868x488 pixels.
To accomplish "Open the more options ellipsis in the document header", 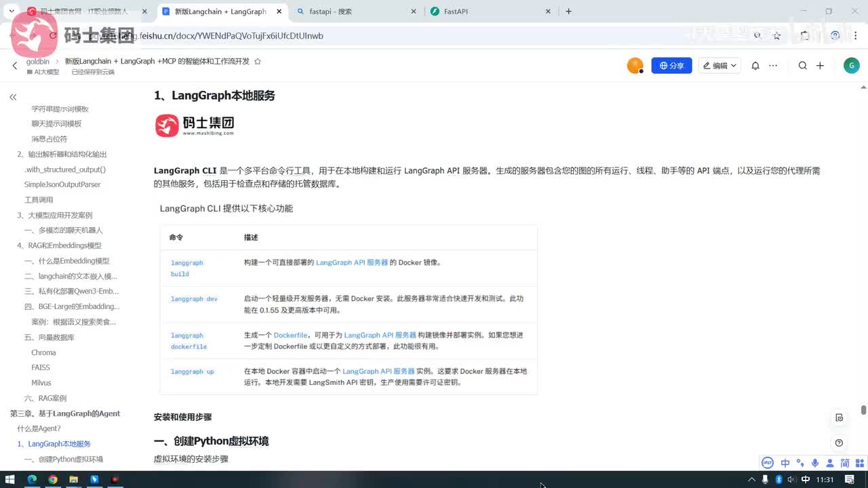I will tap(772, 66).
